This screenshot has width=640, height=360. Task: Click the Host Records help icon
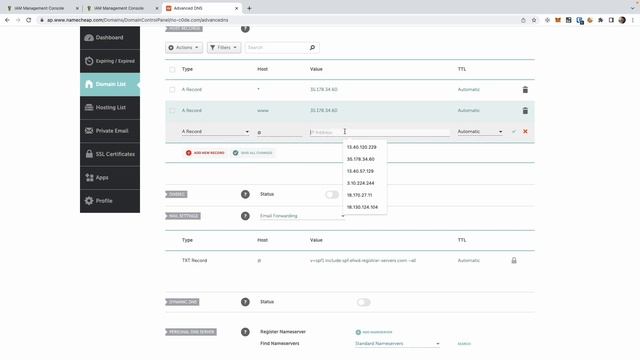pos(245,29)
